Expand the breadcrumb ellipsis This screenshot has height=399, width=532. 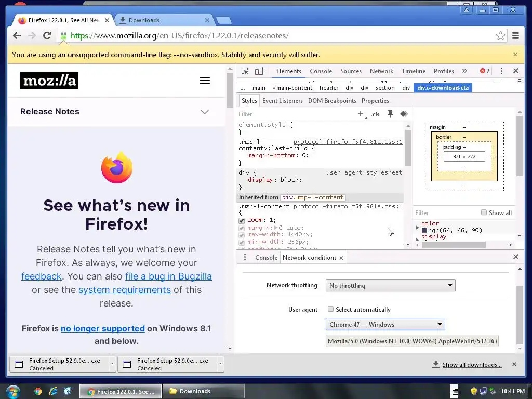(x=243, y=88)
